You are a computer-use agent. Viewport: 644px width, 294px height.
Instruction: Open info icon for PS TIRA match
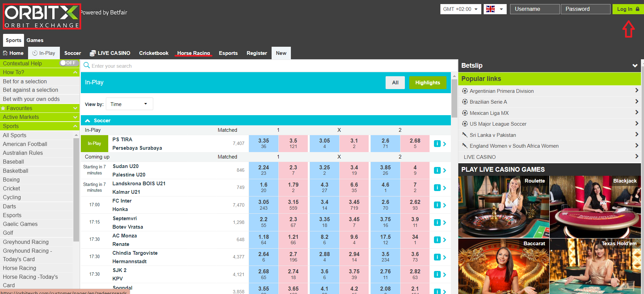[x=437, y=144]
